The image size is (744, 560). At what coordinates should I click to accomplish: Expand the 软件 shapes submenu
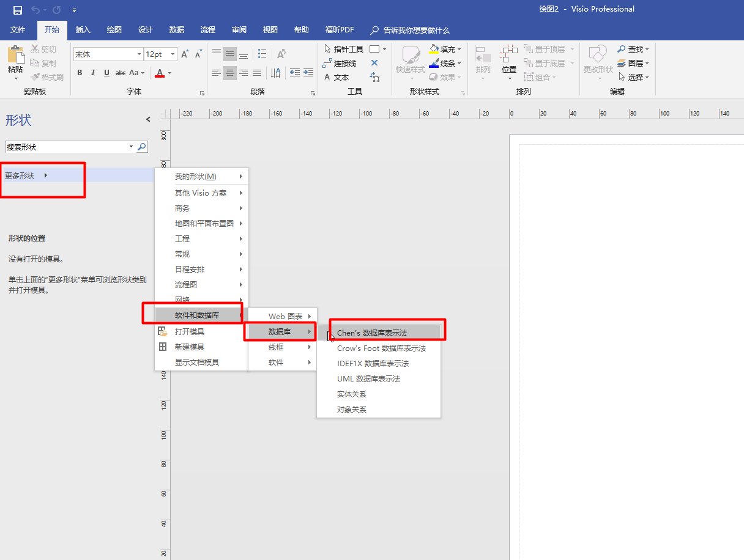275,362
